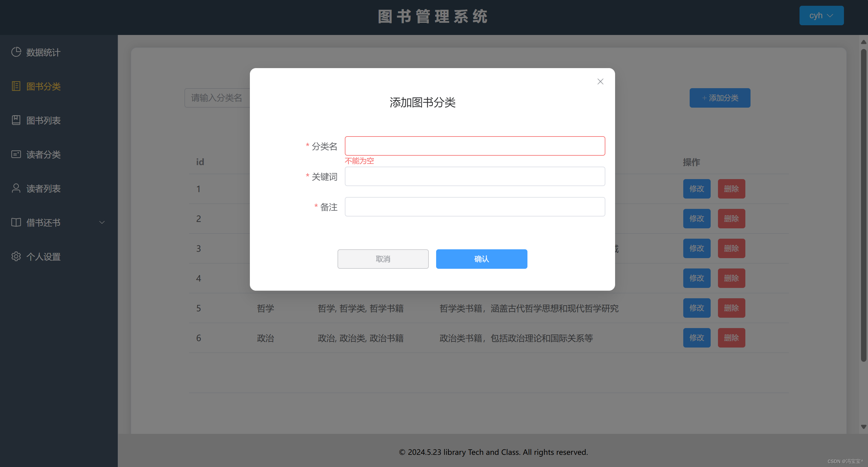Click into the 关键词 text field
Image resolution: width=868 pixels, height=467 pixels.
[474, 176]
